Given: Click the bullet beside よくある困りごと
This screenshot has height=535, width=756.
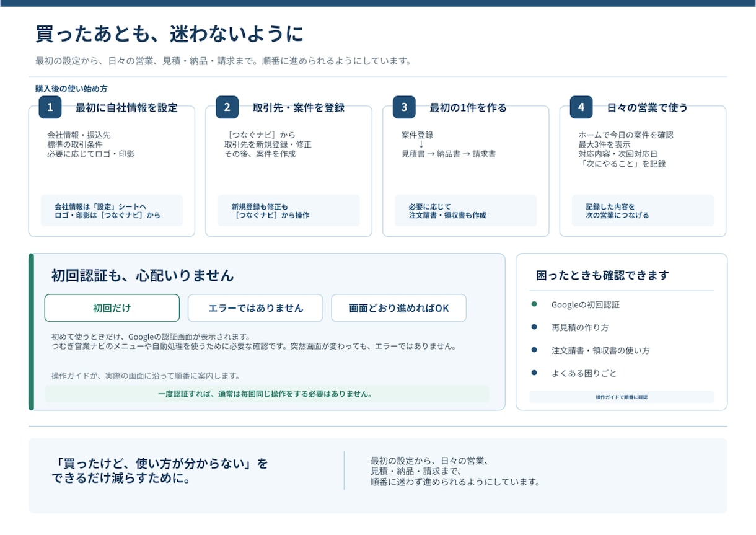Looking at the screenshot, I should 534,373.
